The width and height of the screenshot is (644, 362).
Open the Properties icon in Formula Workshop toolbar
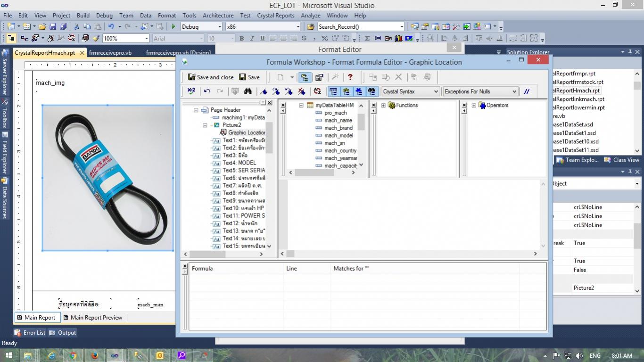coord(319,77)
